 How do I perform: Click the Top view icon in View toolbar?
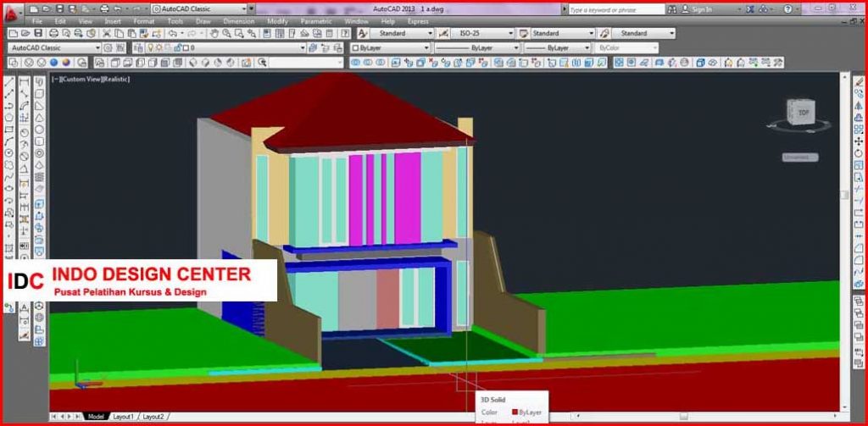(114, 63)
